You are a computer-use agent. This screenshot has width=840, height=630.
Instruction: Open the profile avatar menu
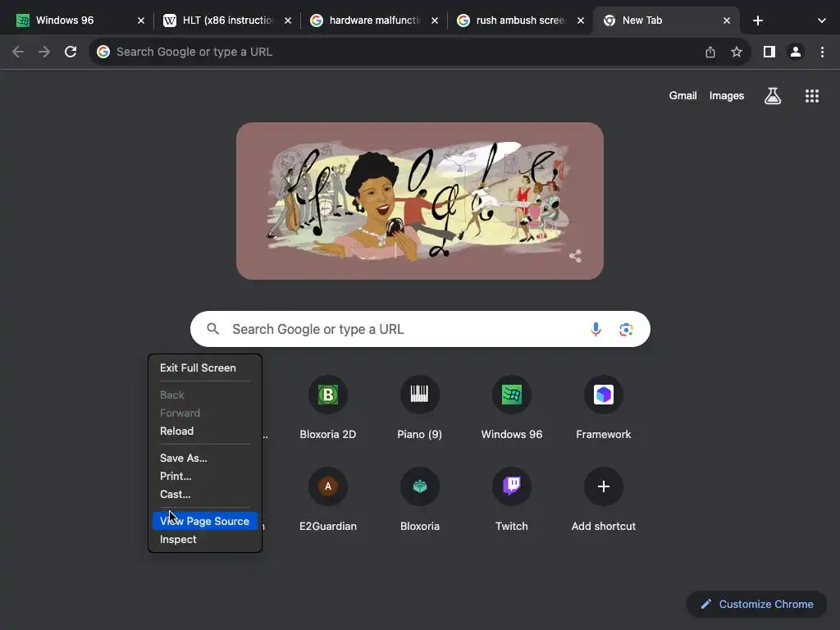click(x=795, y=52)
